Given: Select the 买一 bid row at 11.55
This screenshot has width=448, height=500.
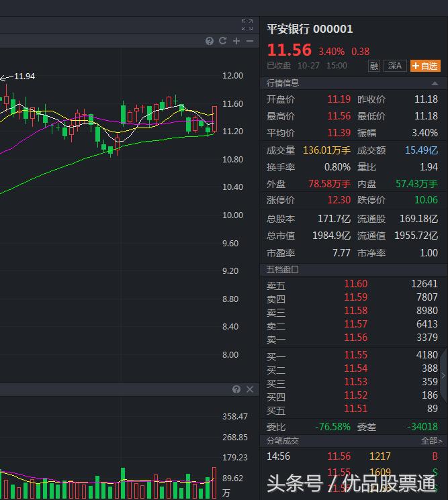Looking at the screenshot, I should [x=352, y=355].
